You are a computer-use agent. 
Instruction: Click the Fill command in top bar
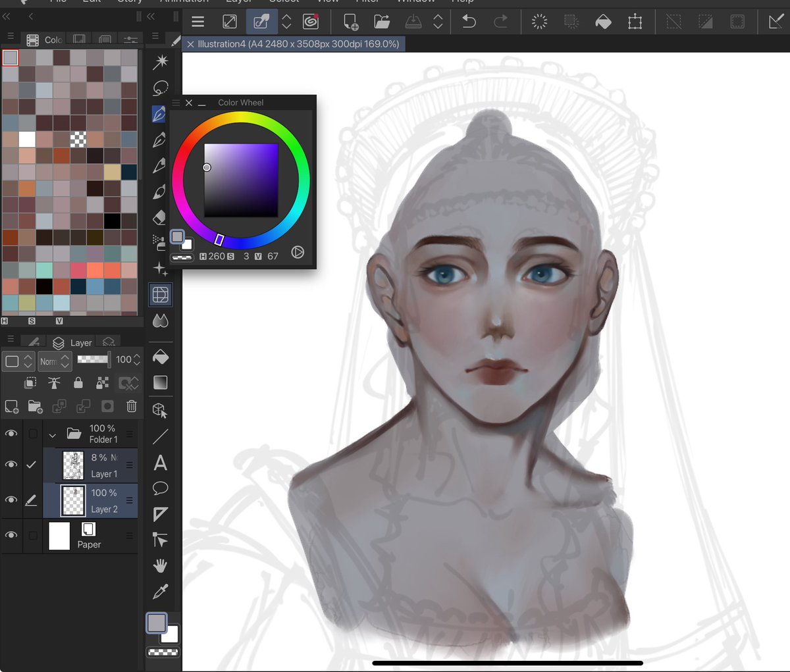pyautogui.click(x=603, y=22)
